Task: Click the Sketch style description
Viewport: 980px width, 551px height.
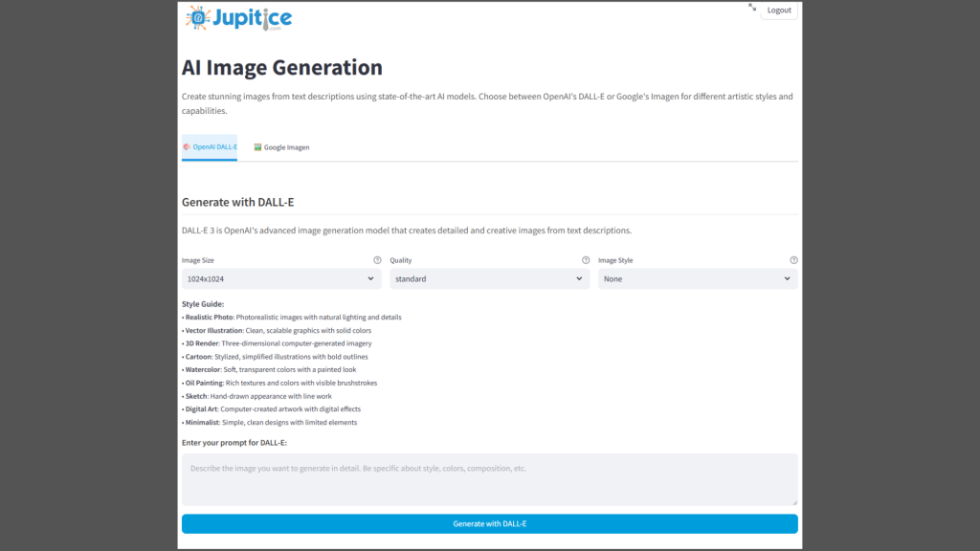Action: point(256,396)
